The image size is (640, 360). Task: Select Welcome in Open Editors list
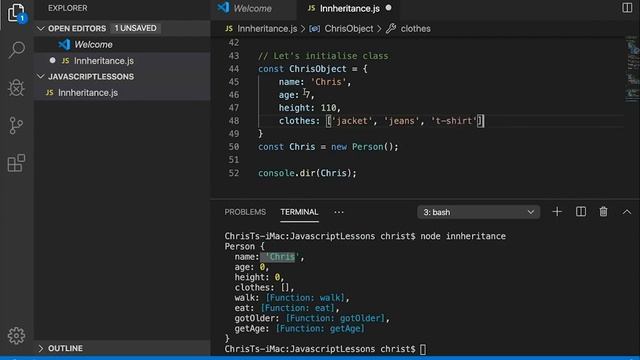click(122, 44)
